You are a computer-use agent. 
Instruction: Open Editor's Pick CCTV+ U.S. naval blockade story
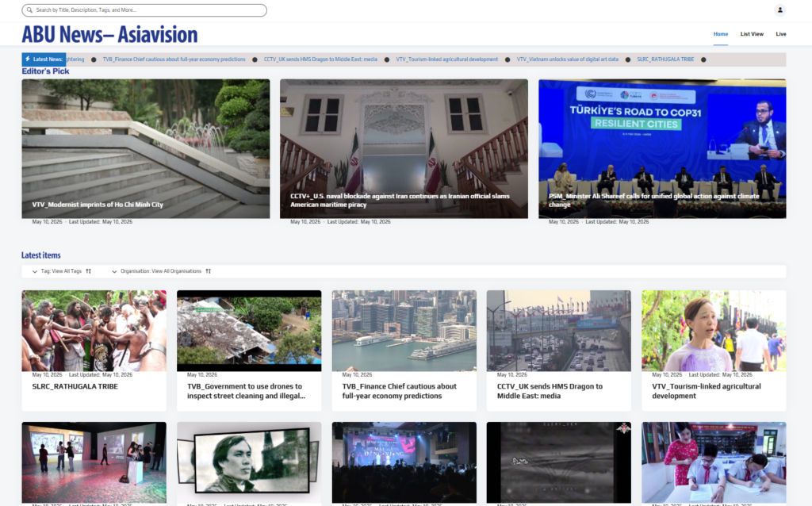coord(404,148)
